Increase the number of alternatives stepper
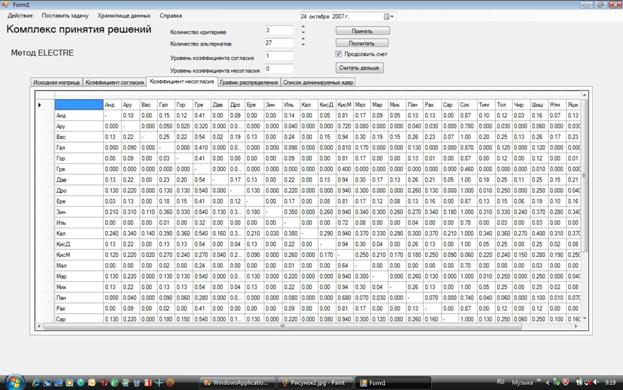 [x=303, y=39]
